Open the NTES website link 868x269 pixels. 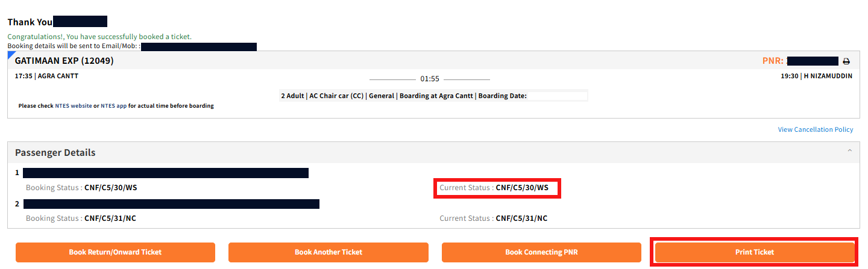click(x=74, y=106)
